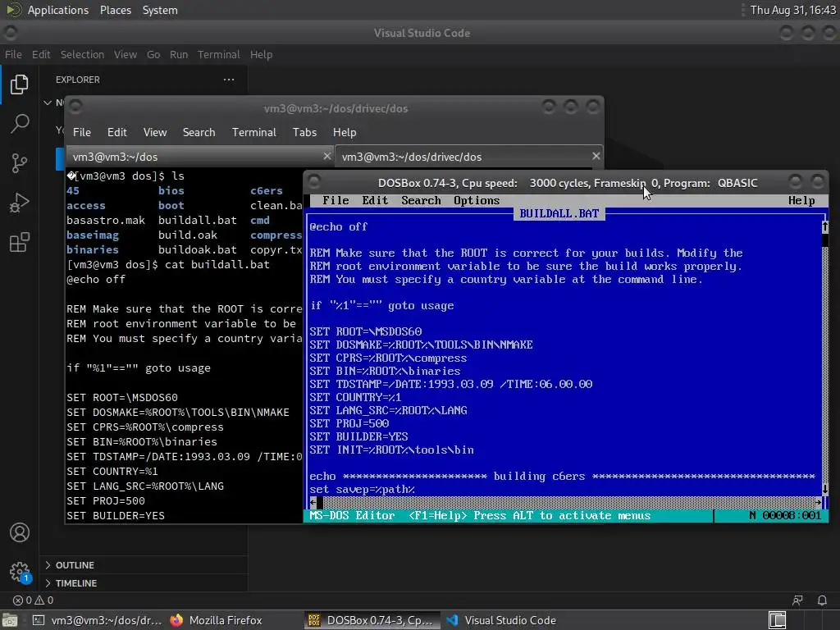This screenshot has width=840, height=630.
Task: Click 'F1=Help' in editor status bar
Action: pyautogui.click(x=437, y=515)
